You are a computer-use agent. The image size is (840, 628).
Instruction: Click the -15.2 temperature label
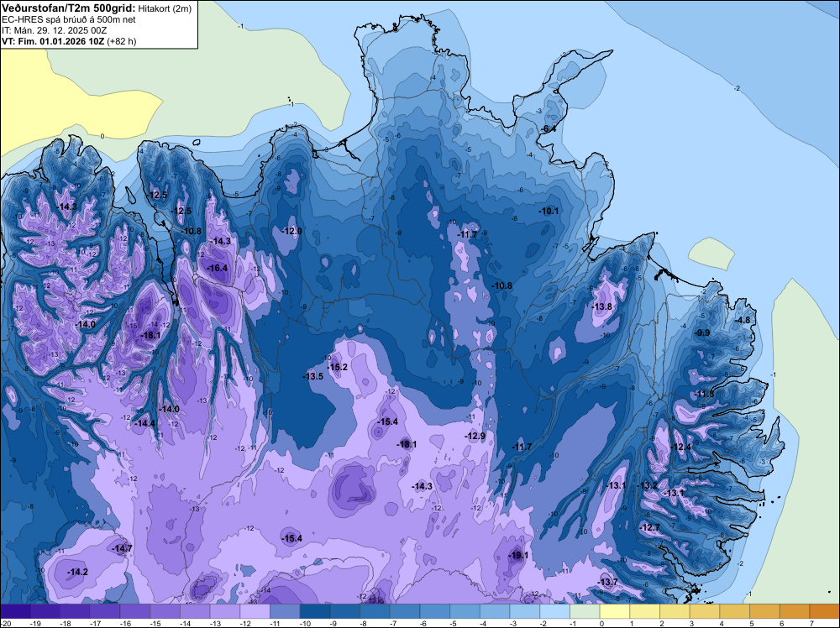click(x=338, y=367)
